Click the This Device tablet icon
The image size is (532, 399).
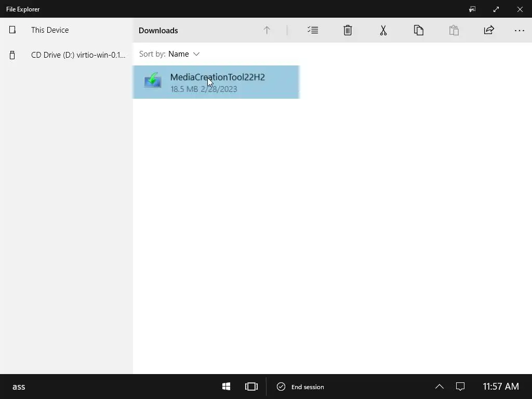tap(12, 30)
